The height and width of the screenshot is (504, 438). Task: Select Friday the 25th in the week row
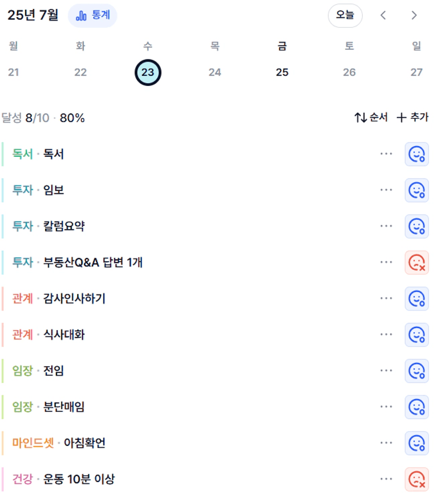pyautogui.click(x=282, y=72)
